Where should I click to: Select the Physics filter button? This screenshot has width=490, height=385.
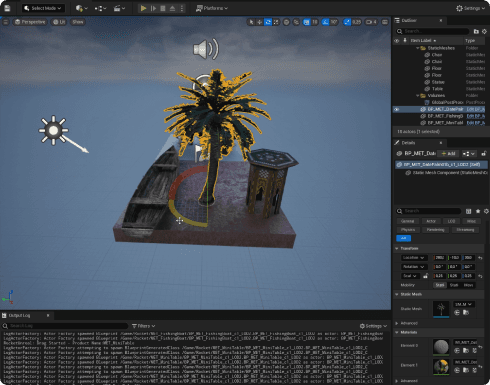(408, 230)
